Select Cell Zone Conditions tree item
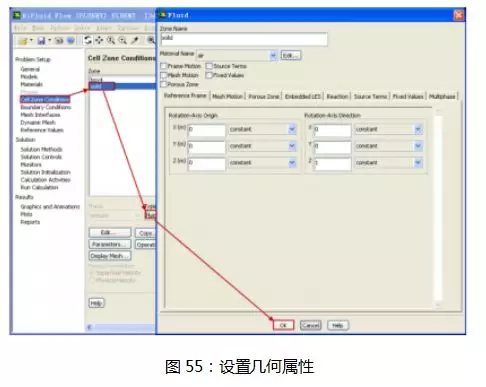The height and width of the screenshot is (387, 486). [x=45, y=99]
